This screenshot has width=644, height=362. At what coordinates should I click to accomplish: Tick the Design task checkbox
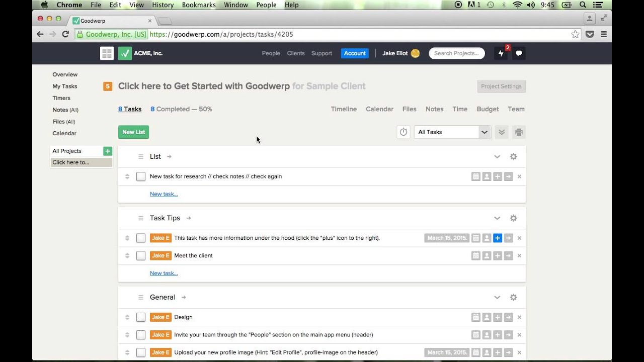pyautogui.click(x=141, y=317)
